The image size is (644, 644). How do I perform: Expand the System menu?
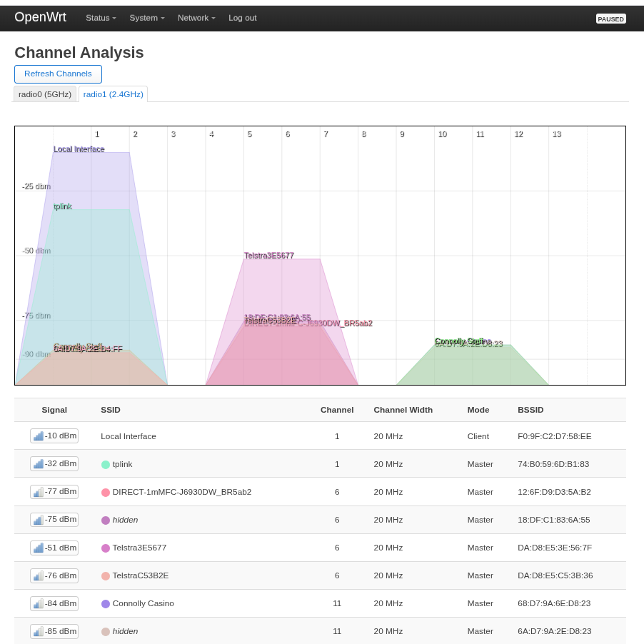[x=146, y=18]
